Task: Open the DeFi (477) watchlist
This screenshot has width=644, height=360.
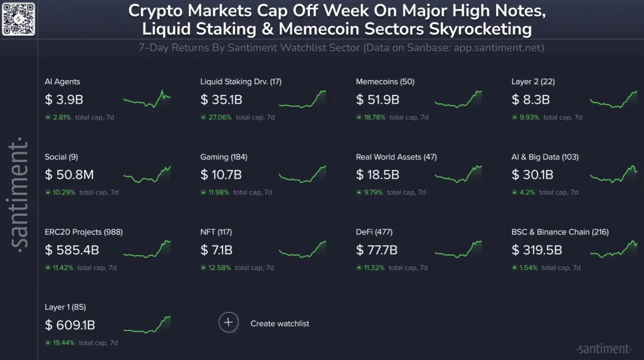Action: click(374, 232)
